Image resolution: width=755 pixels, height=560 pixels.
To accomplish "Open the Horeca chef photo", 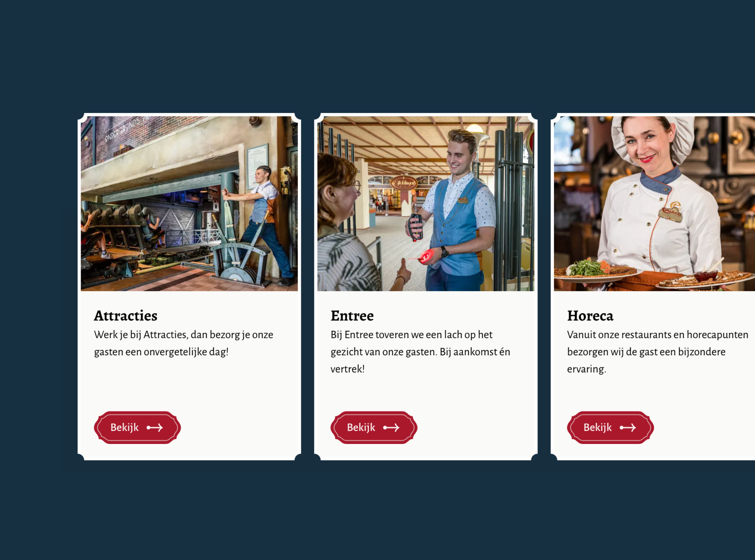I will coord(654,203).
